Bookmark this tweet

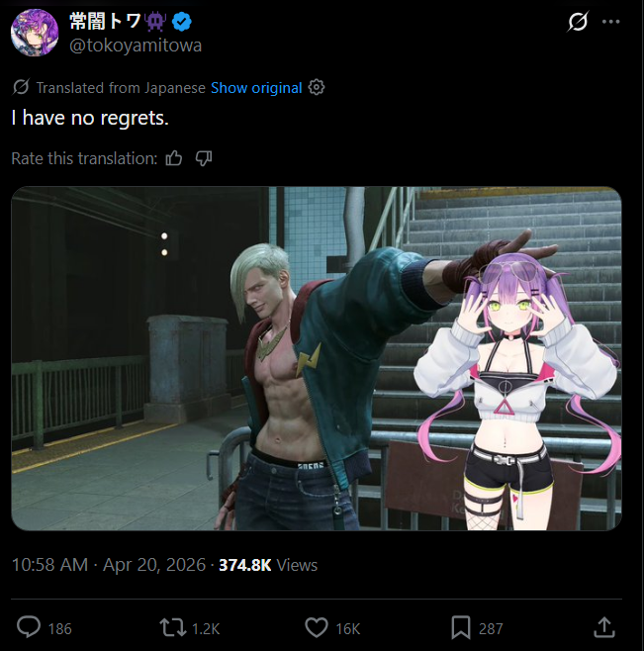click(461, 627)
